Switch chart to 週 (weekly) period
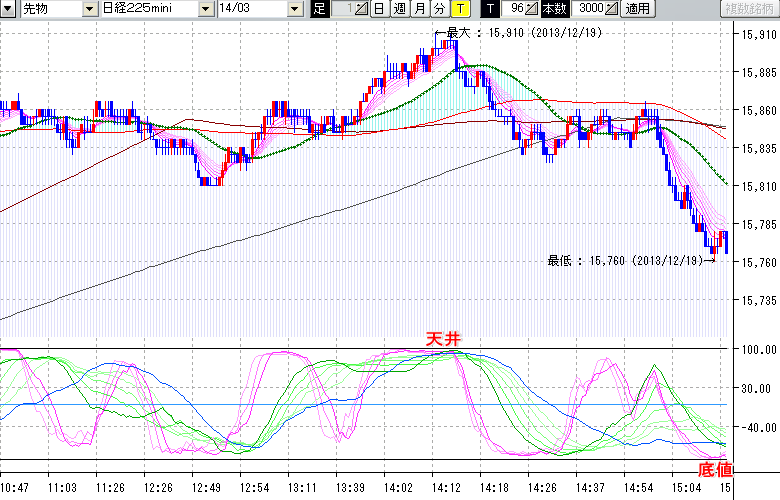 click(x=399, y=9)
